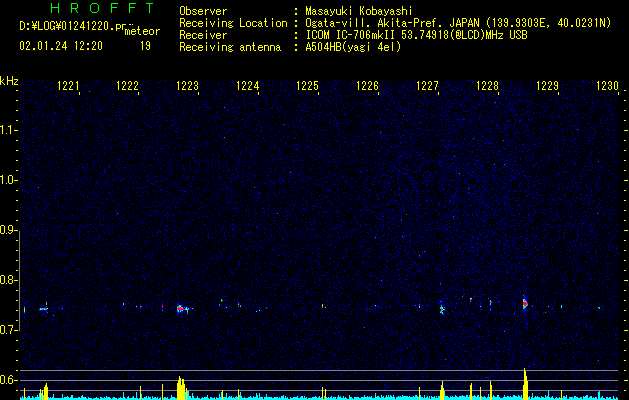
Task: Click the 1.1 frequency axis label
Action: [x=8, y=130]
